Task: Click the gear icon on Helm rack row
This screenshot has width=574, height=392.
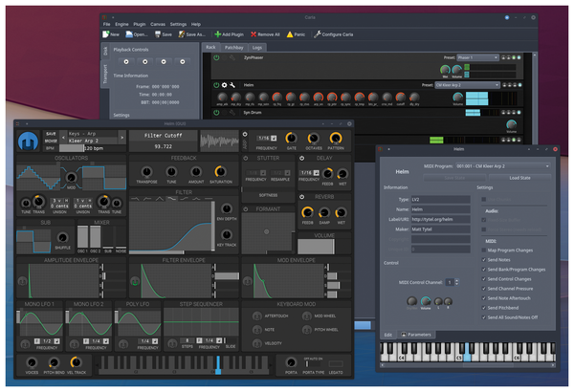Action: [225, 85]
